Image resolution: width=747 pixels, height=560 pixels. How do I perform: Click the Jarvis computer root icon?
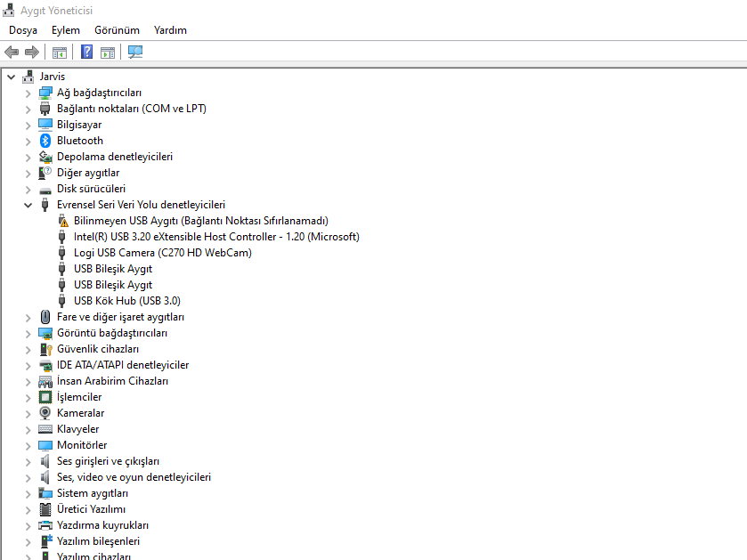(28, 77)
